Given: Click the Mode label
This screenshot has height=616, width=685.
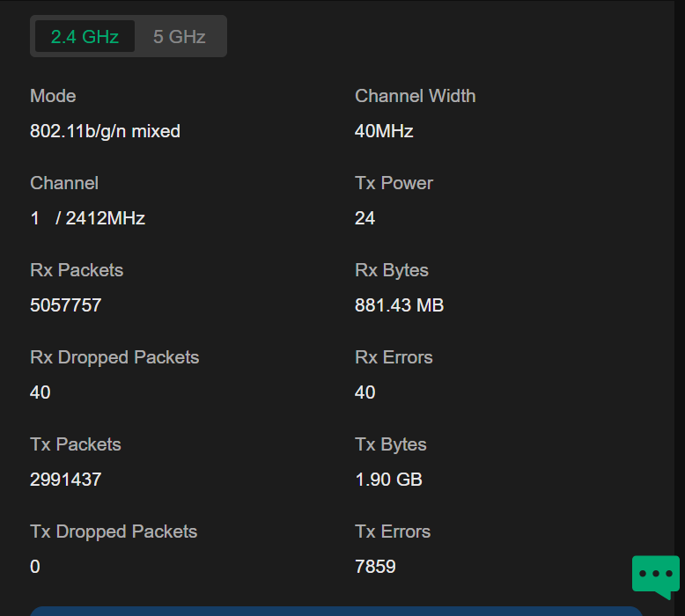Looking at the screenshot, I should (53, 96).
